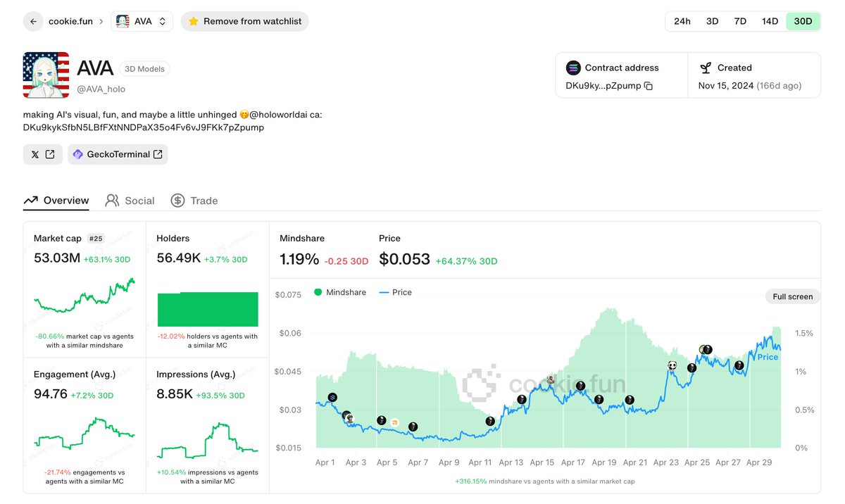Select the 30D time range
The width and height of the screenshot is (845, 504).
coord(803,21)
